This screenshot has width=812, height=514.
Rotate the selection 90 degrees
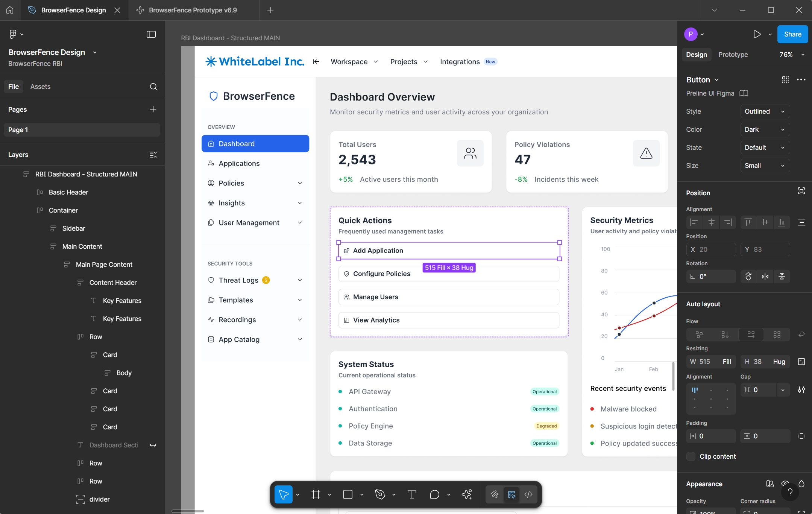click(x=748, y=277)
